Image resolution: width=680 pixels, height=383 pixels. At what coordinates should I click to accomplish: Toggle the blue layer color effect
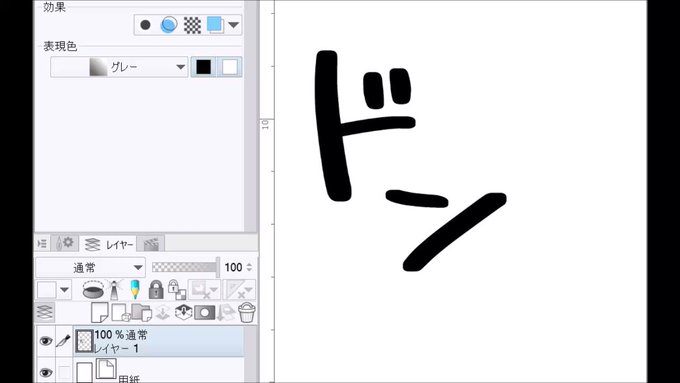[x=215, y=25]
